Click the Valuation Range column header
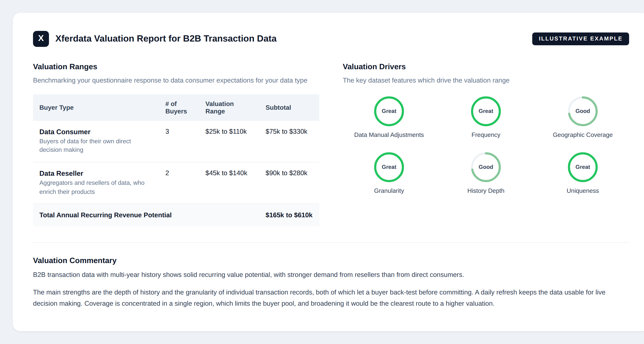644x344 pixels. 220,108
